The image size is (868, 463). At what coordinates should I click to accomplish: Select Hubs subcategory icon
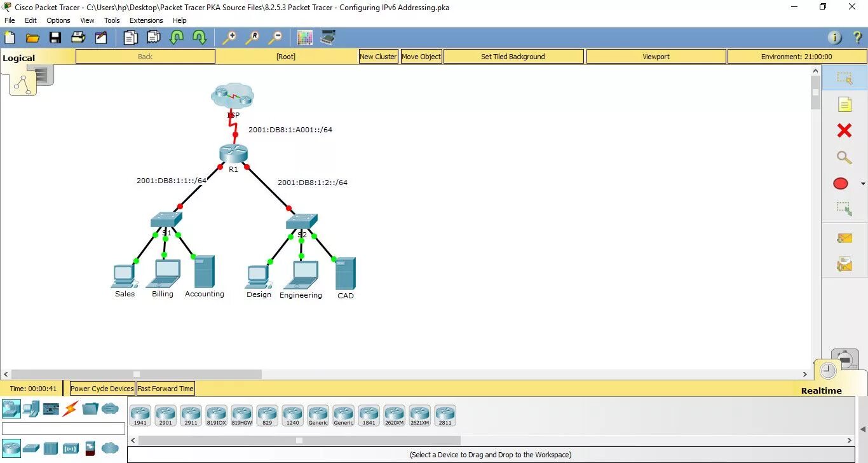coord(51,448)
